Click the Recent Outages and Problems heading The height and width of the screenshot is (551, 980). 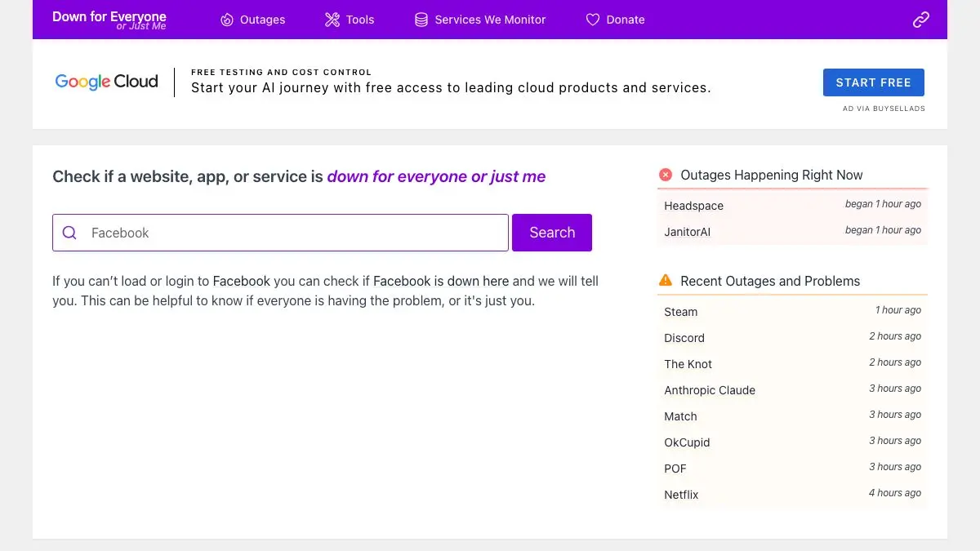[770, 281]
